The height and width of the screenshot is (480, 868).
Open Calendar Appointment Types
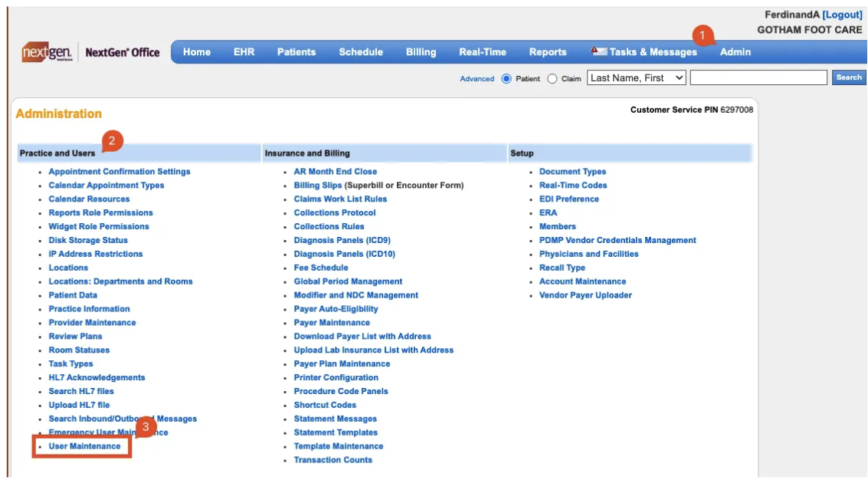106,186
